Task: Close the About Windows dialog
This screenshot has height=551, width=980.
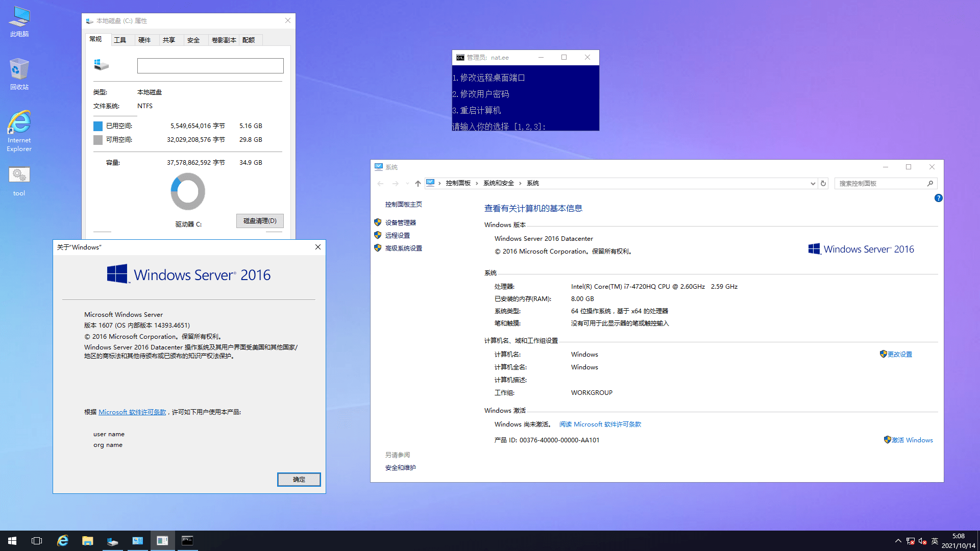Action: pos(318,247)
